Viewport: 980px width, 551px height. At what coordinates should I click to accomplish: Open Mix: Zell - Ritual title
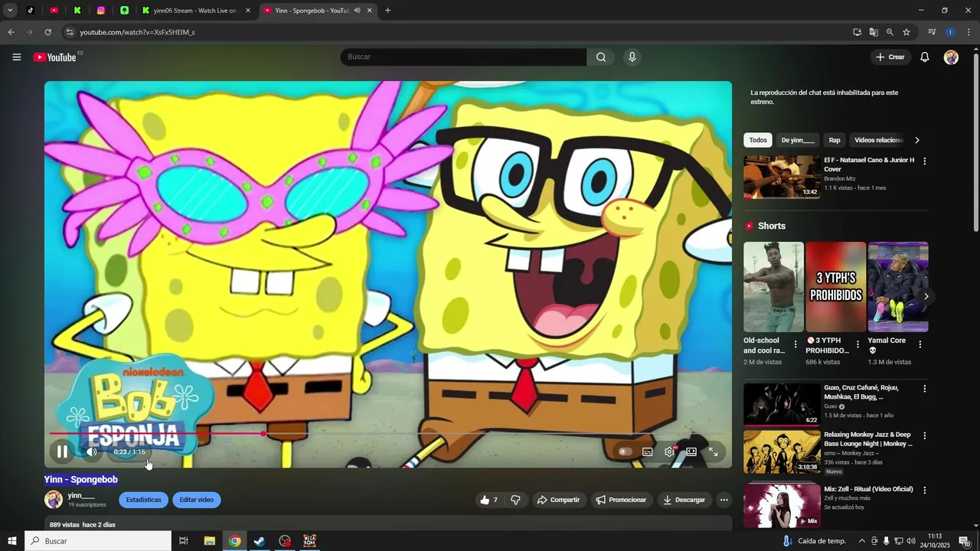[x=868, y=489]
